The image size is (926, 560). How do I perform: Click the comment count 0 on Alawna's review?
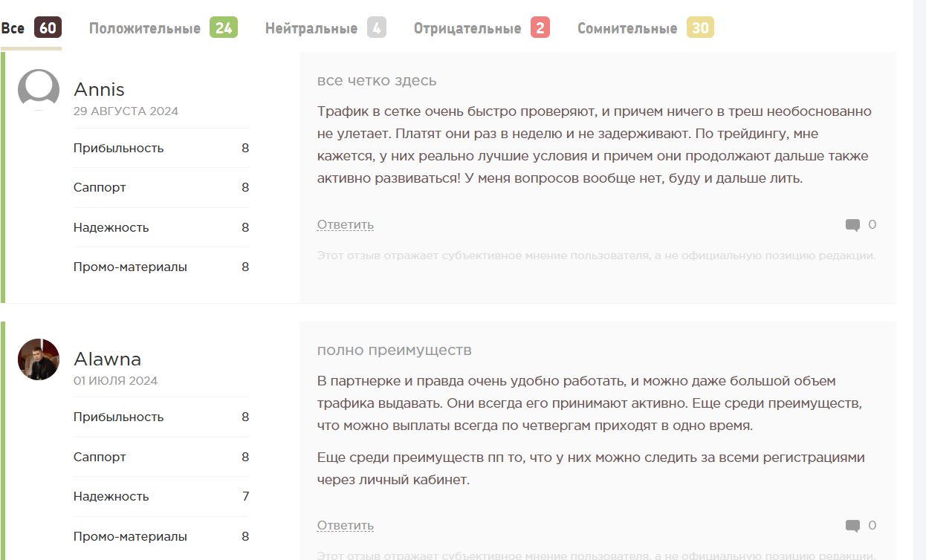point(872,526)
